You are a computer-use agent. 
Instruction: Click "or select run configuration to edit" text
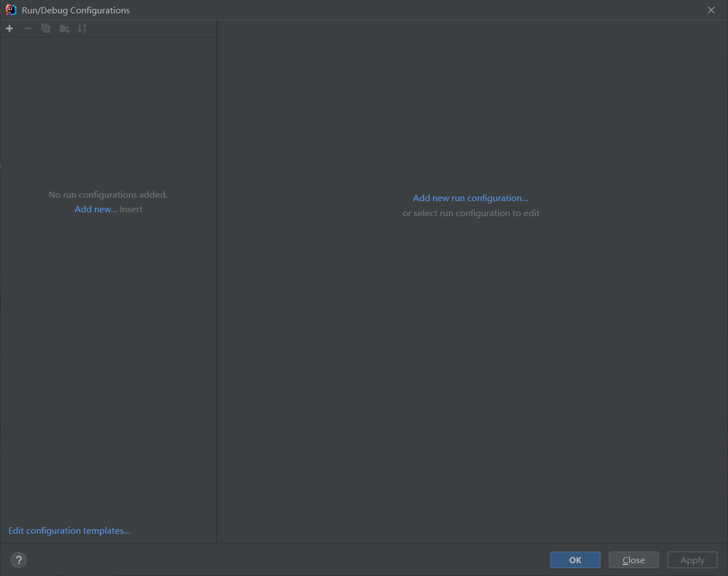tap(470, 213)
